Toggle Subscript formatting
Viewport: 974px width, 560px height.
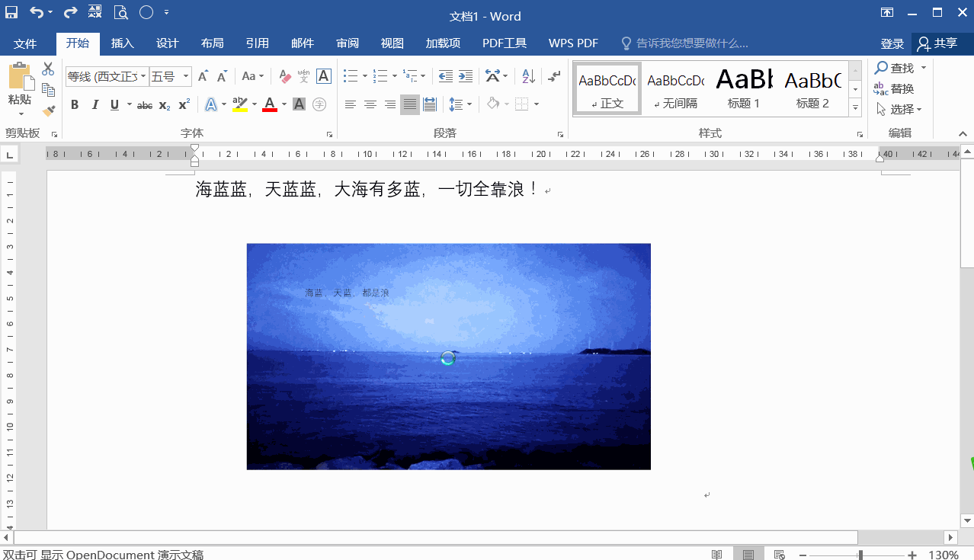click(x=165, y=104)
